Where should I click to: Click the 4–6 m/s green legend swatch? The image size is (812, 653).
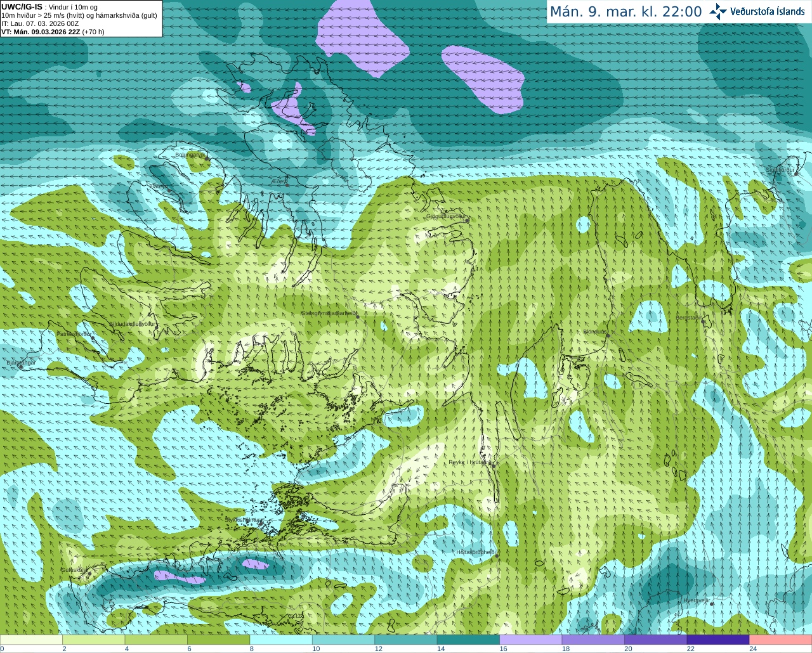coord(156,640)
